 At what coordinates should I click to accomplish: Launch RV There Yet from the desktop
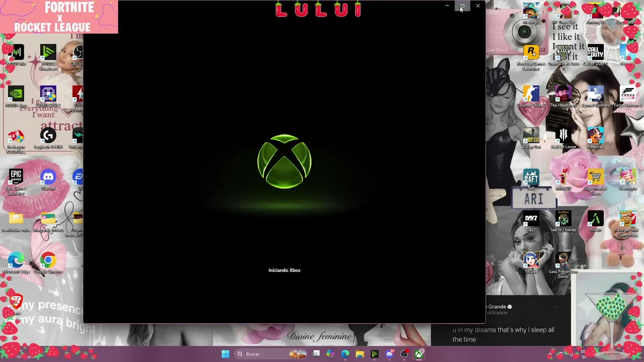pos(563,14)
